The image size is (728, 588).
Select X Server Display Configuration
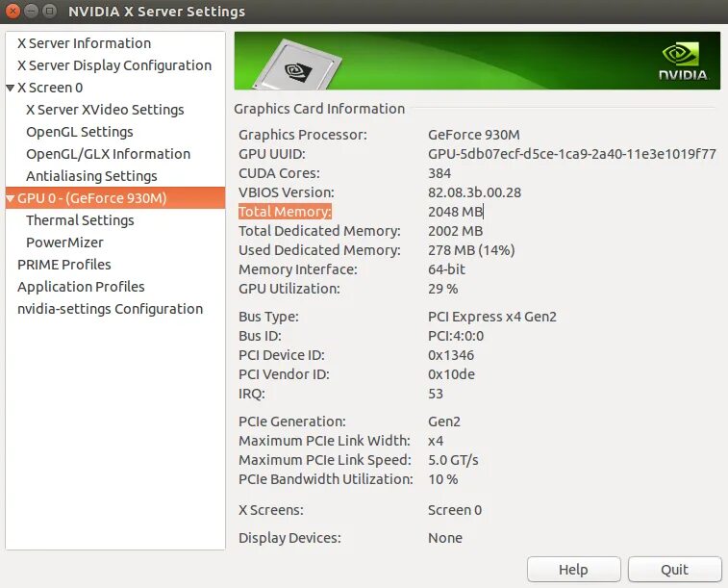point(114,65)
